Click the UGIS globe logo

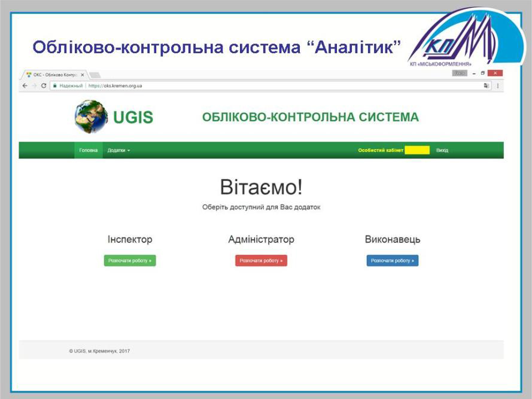tap(90, 117)
